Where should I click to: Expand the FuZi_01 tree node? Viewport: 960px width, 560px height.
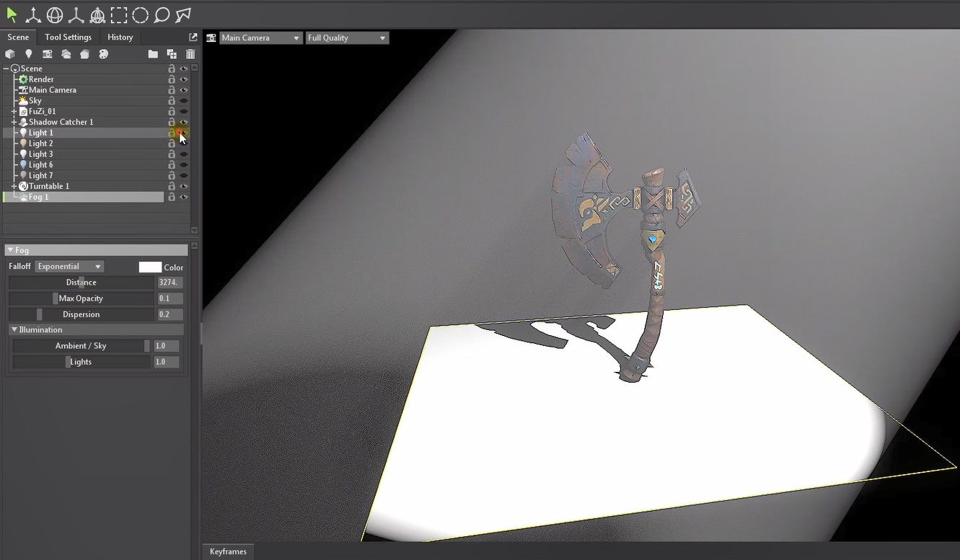point(14,112)
